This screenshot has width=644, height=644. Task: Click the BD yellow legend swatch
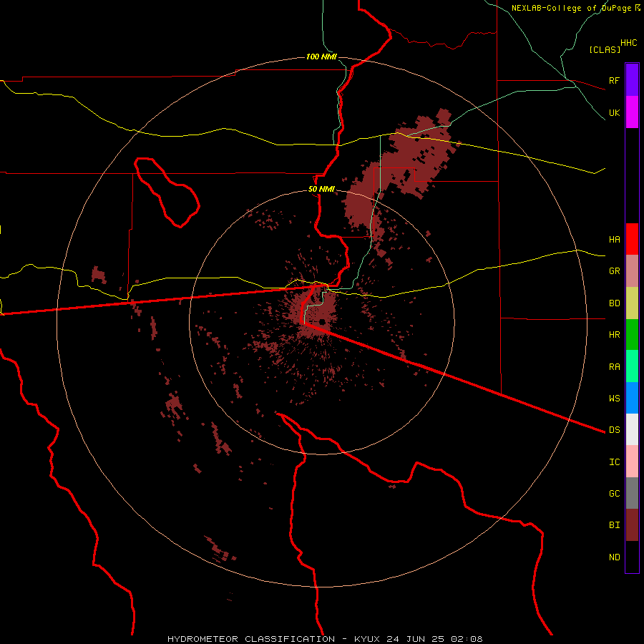click(632, 303)
